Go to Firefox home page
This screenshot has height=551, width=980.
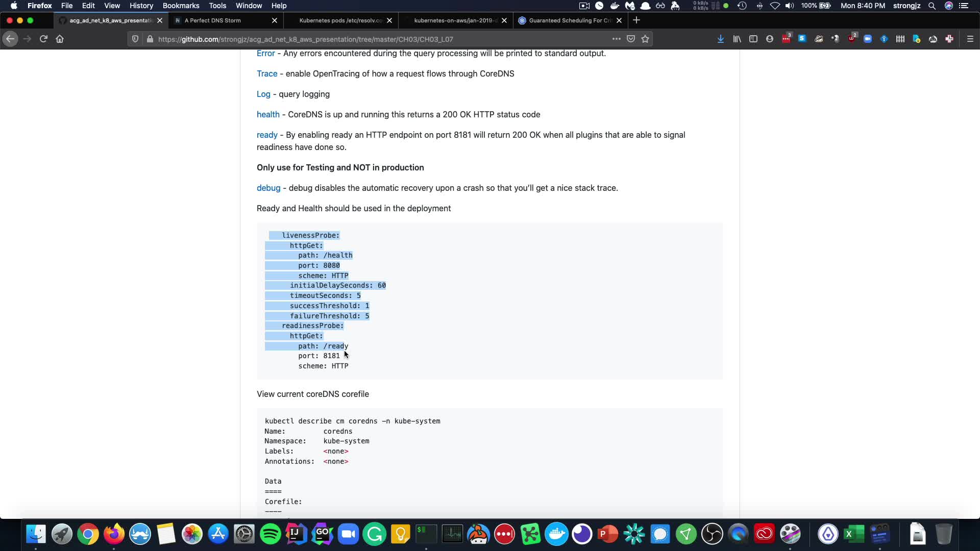tap(60, 39)
